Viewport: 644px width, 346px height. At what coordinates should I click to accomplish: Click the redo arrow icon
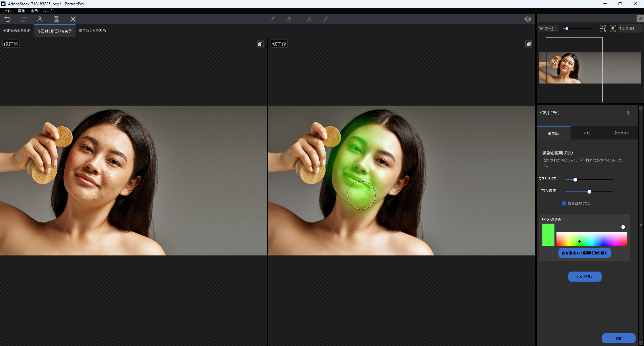coord(23,19)
